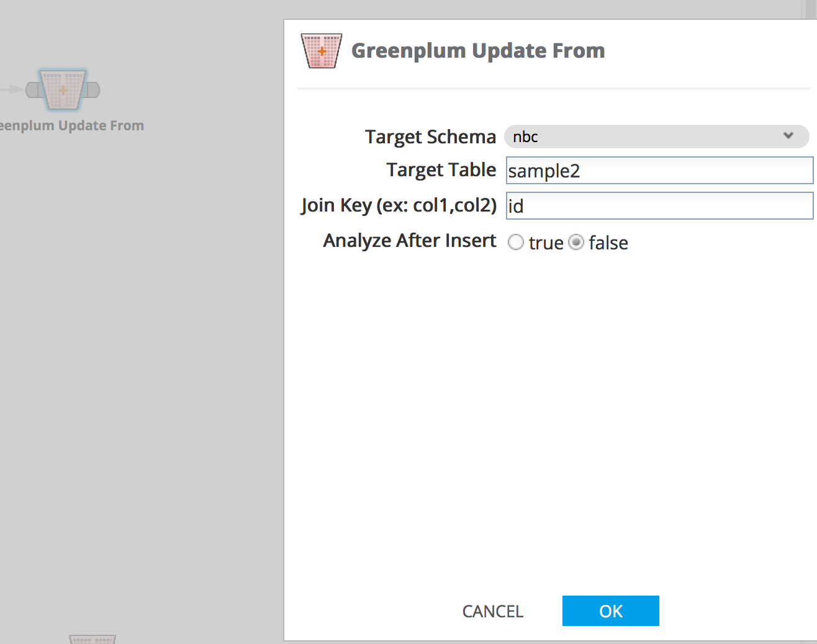Click the Greenplum icon in the dialog header
The width and height of the screenshot is (817, 644).
tap(321, 51)
